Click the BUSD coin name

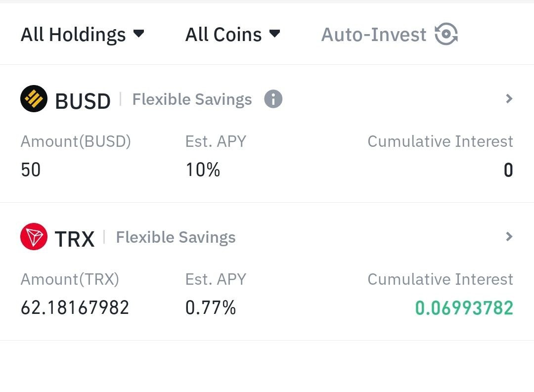coord(83,101)
